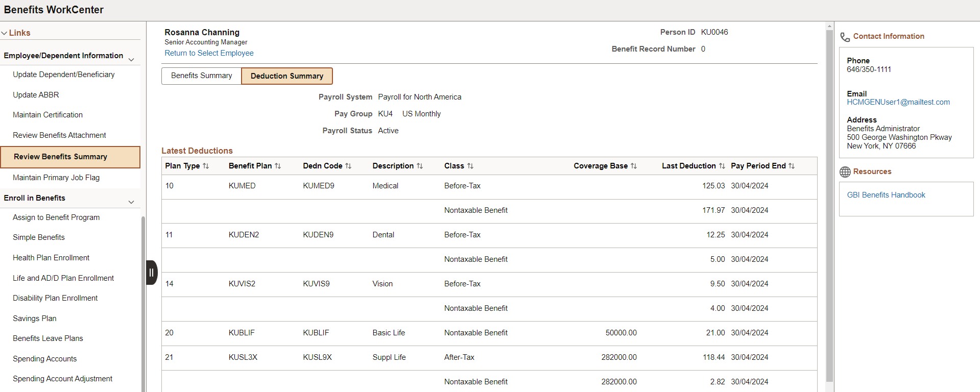Click the KUMED9 deduction code
Screen dimensions: 980x392
point(319,186)
